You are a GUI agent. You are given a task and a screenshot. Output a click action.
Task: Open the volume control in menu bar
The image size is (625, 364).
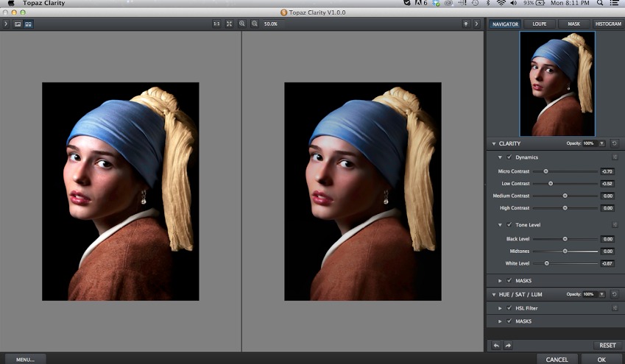tap(513, 3)
